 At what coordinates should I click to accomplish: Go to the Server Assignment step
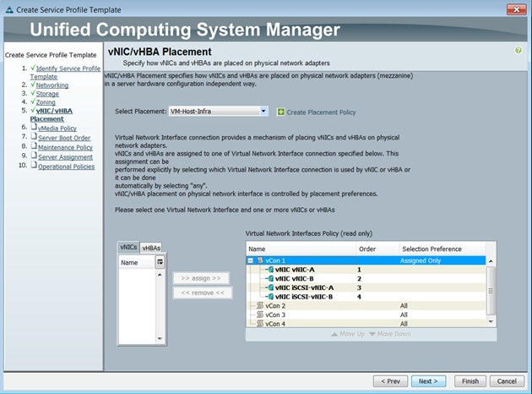[65, 156]
